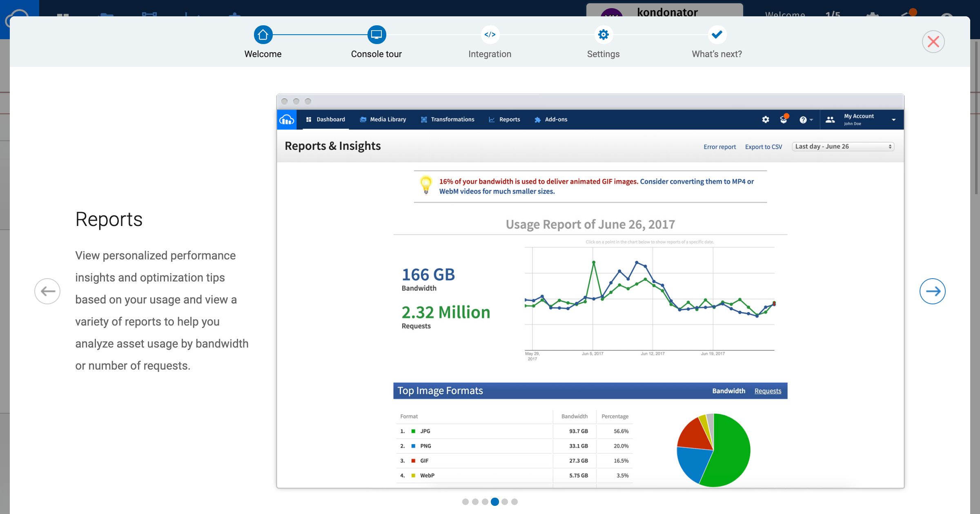980x514 pixels.
Task: Jump to What's next checkmark step
Action: pyautogui.click(x=717, y=35)
